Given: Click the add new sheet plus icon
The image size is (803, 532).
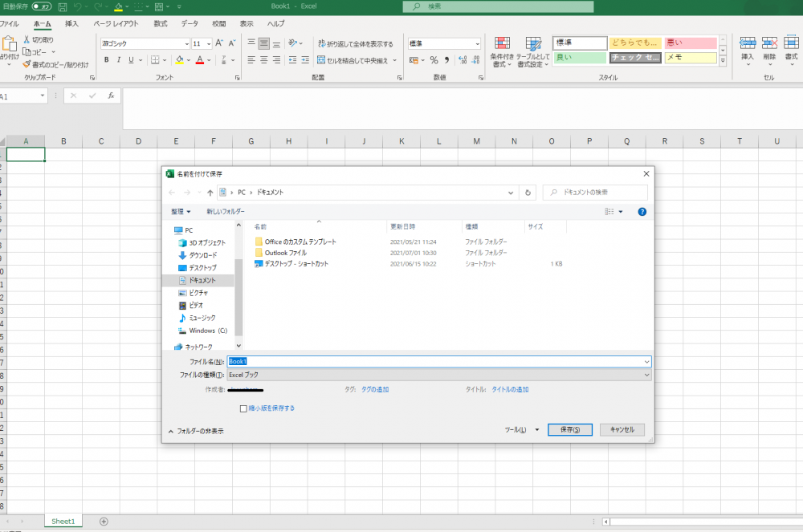Looking at the screenshot, I should point(104,522).
